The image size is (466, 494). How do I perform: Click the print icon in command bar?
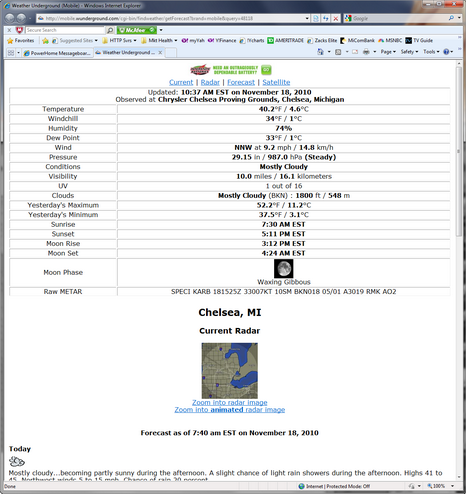366,52
